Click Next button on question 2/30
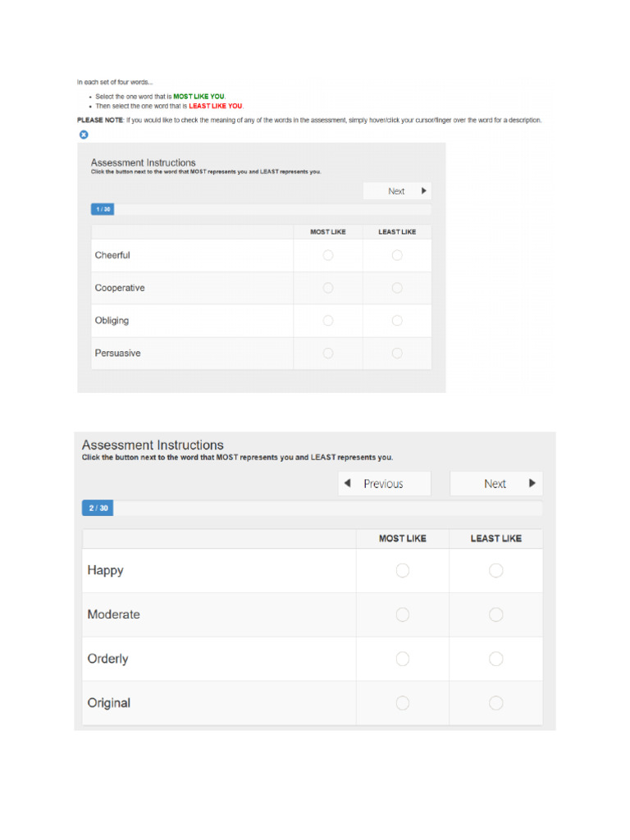Viewport: 630px width, 840px height. (x=496, y=484)
